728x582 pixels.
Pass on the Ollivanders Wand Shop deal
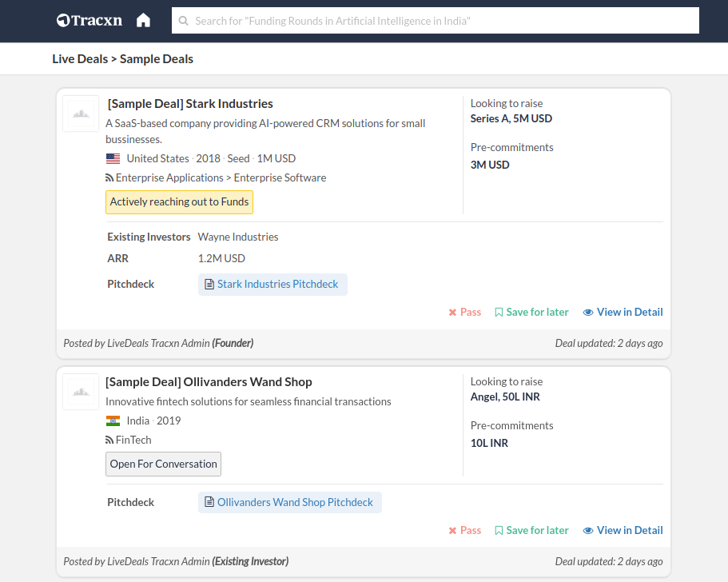click(465, 530)
